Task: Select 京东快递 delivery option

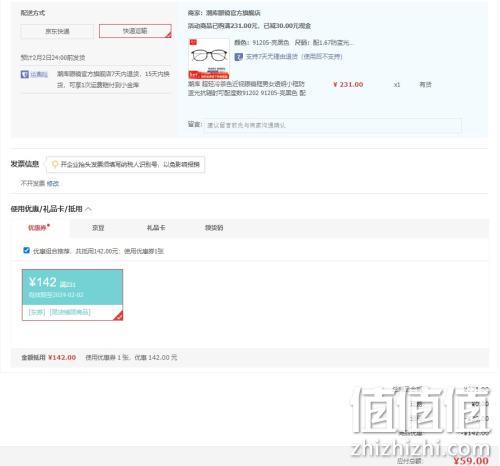Action: pos(57,31)
